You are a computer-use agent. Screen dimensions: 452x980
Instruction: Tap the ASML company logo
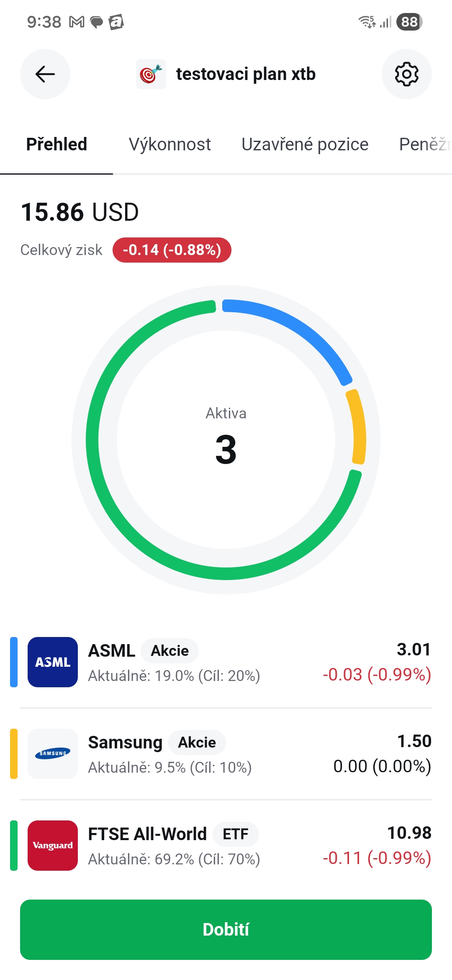coord(53,662)
